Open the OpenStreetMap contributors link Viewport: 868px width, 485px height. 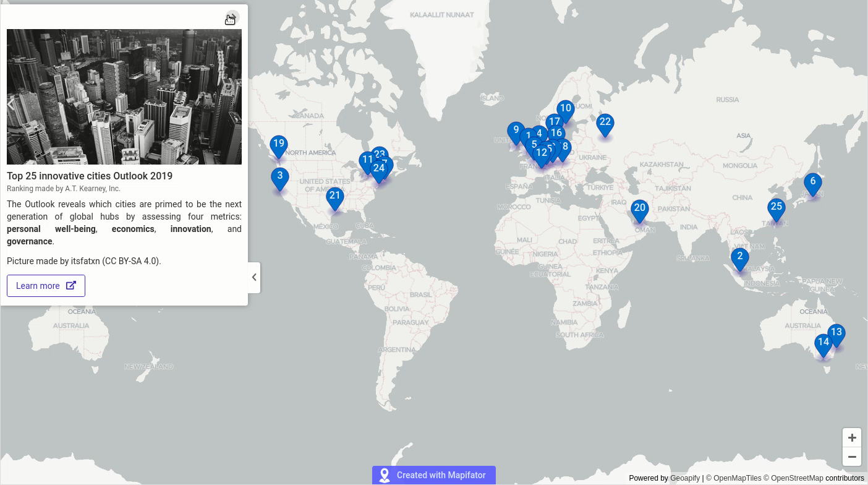(x=797, y=478)
